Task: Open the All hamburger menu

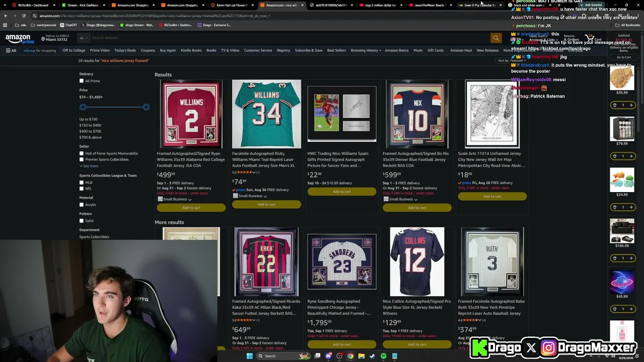Action: click(11, 50)
